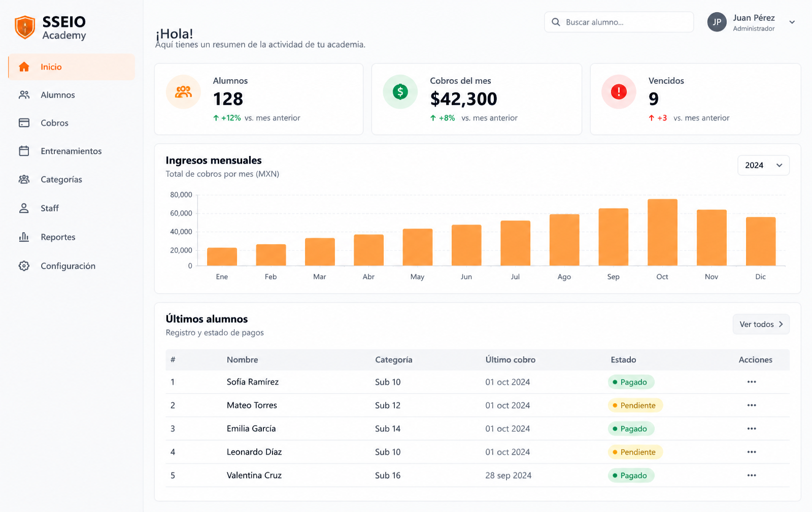Click the JP user avatar

[x=717, y=22]
